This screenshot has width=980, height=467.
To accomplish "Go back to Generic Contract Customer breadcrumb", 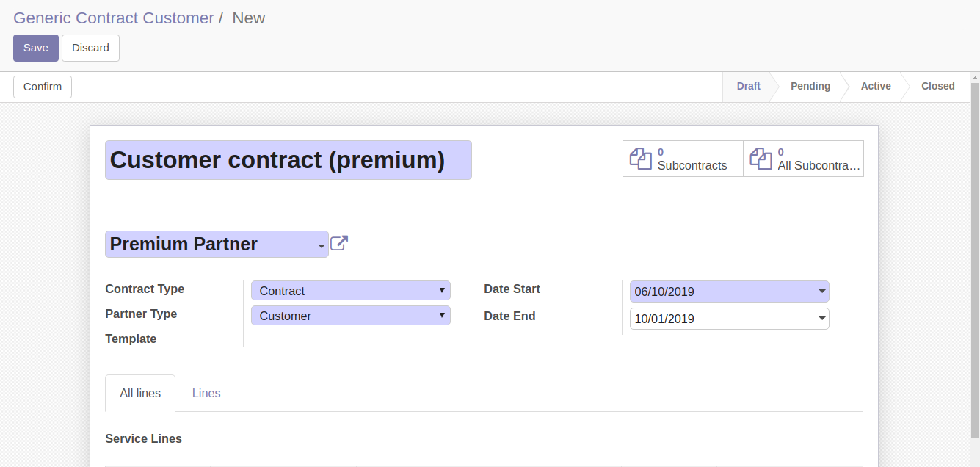I will click(x=114, y=18).
